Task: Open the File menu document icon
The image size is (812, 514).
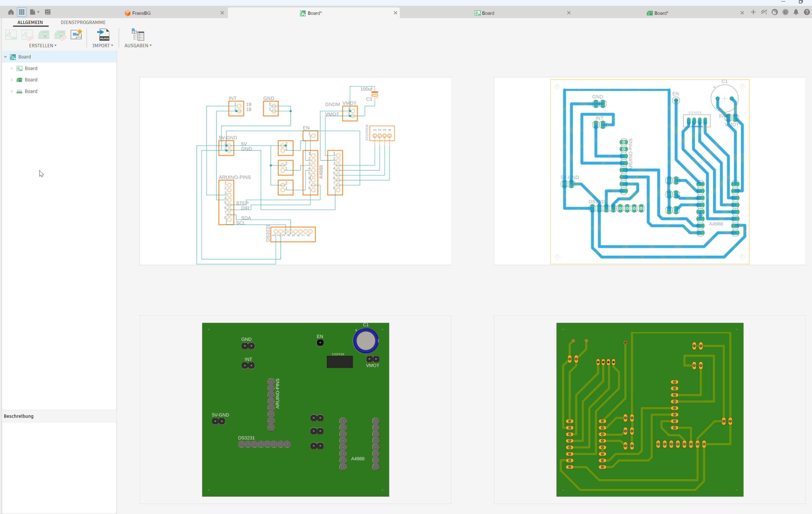Action: coord(32,12)
